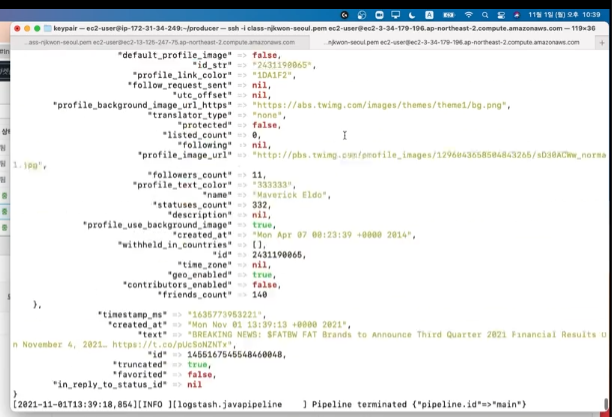The image size is (612, 417).
Task: Click the abs.twimg.com background image URL
Action: [379, 105]
